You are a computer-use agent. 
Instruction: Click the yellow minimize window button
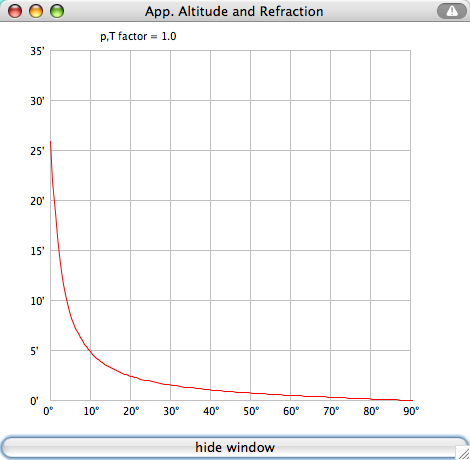point(36,11)
